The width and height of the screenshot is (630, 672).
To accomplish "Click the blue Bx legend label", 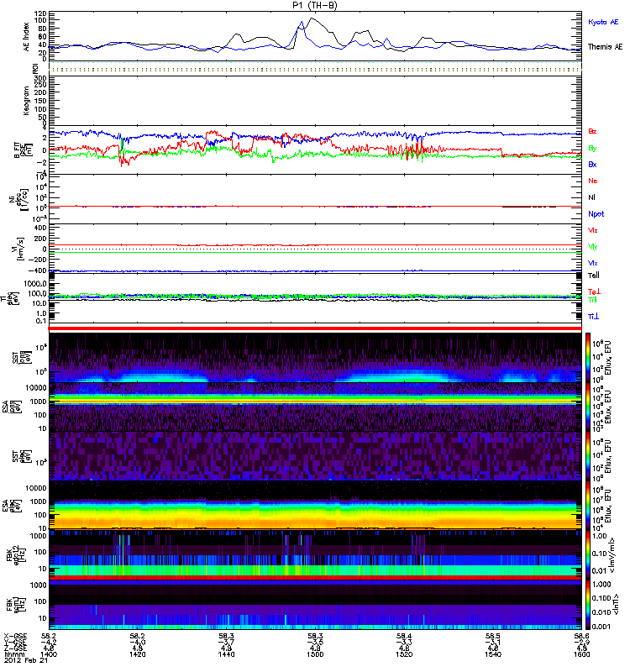I will pos(592,165).
